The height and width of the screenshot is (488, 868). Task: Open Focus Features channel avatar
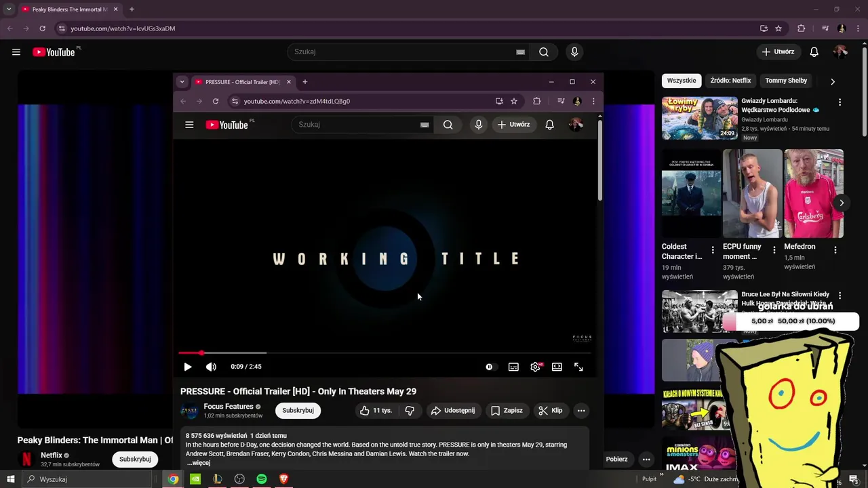[189, 411]
